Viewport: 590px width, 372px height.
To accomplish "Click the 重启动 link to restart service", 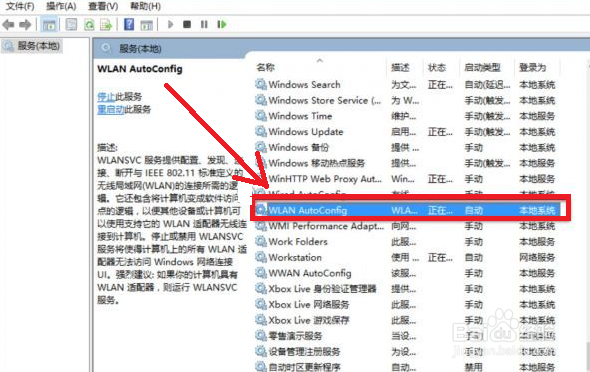I will (111, 109).
